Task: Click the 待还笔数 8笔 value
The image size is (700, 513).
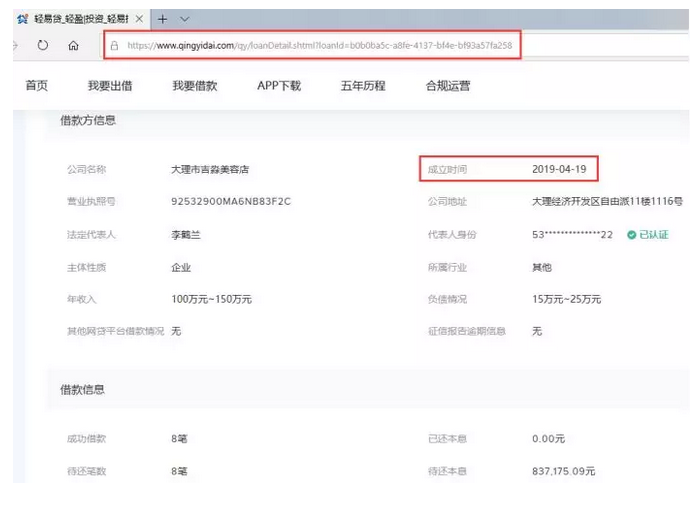Action: [179, 471]
